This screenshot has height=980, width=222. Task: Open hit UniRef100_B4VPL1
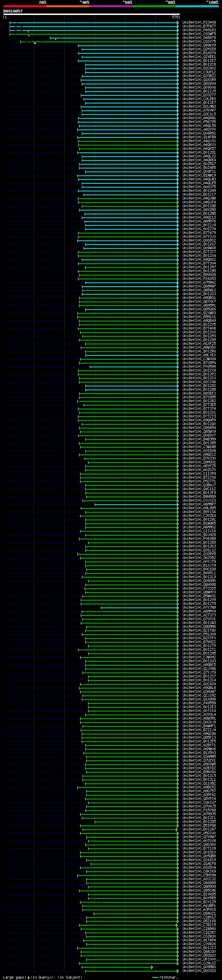tap(199, 573)
